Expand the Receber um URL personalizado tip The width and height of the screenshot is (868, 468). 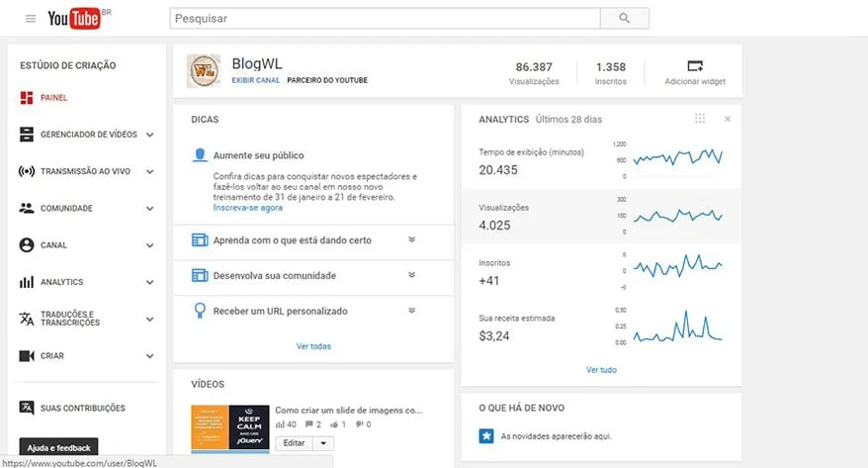(x=412, y=311)
